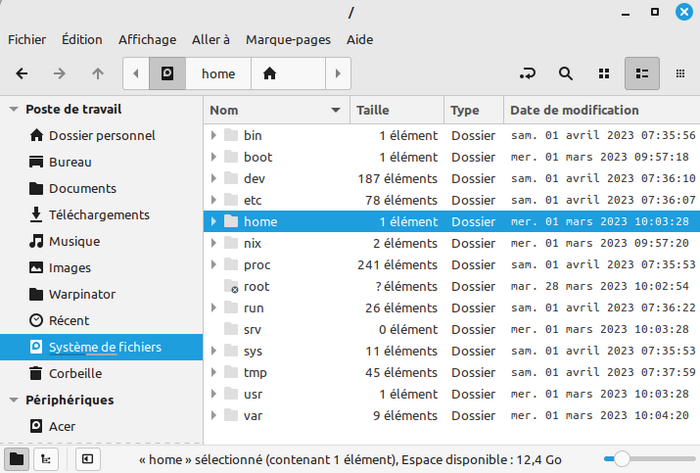Open the Marque-pages menu
Screen dimensions: 700x473
click(x=288, y=39)
